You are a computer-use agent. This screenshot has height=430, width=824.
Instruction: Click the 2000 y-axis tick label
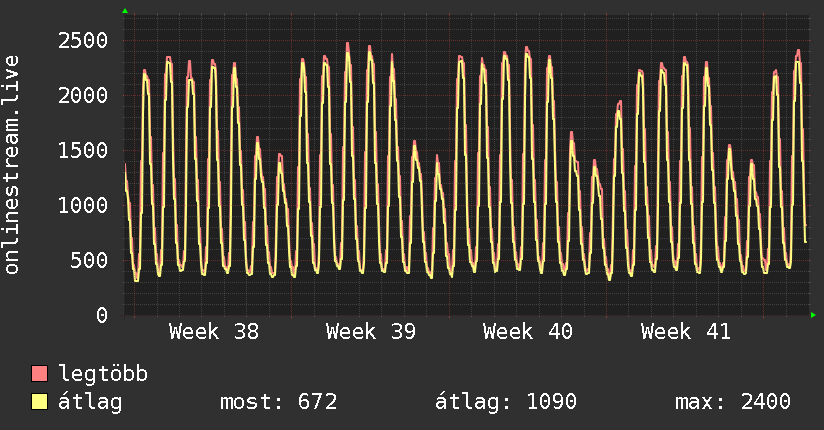[x=83, y=96]
